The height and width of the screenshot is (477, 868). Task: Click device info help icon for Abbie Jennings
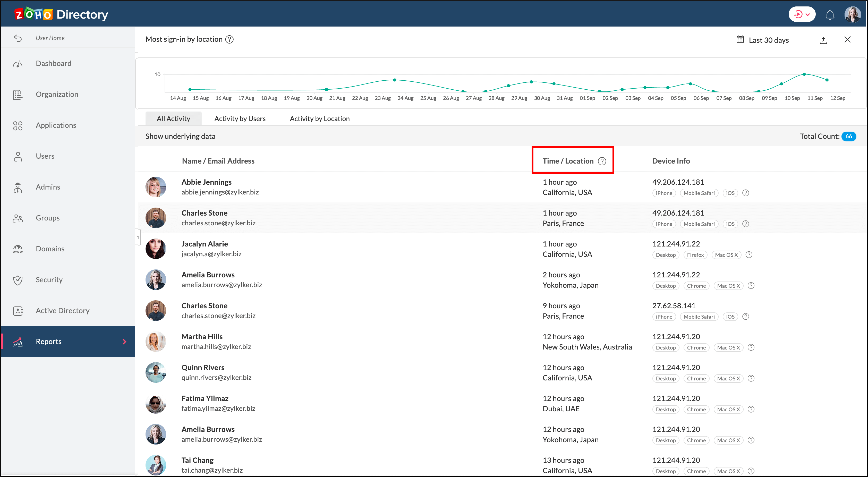point(746,193)
